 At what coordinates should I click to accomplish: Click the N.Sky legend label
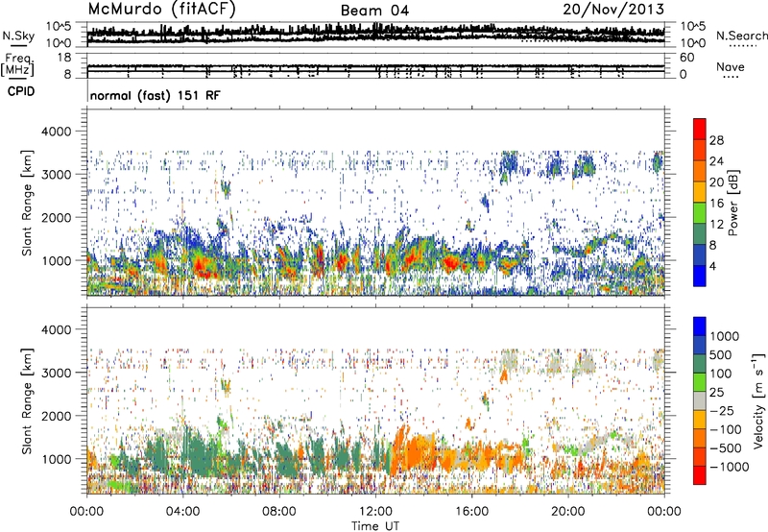click(18, 36)
